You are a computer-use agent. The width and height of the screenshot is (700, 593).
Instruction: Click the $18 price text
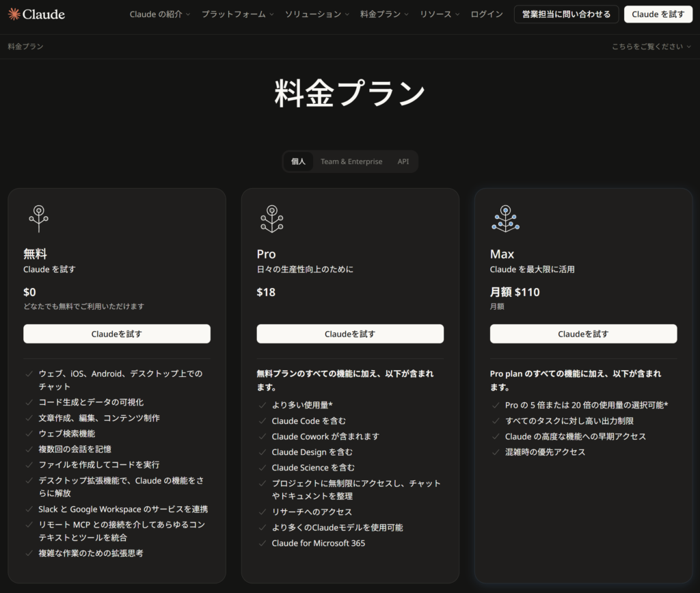click(266, 292)
